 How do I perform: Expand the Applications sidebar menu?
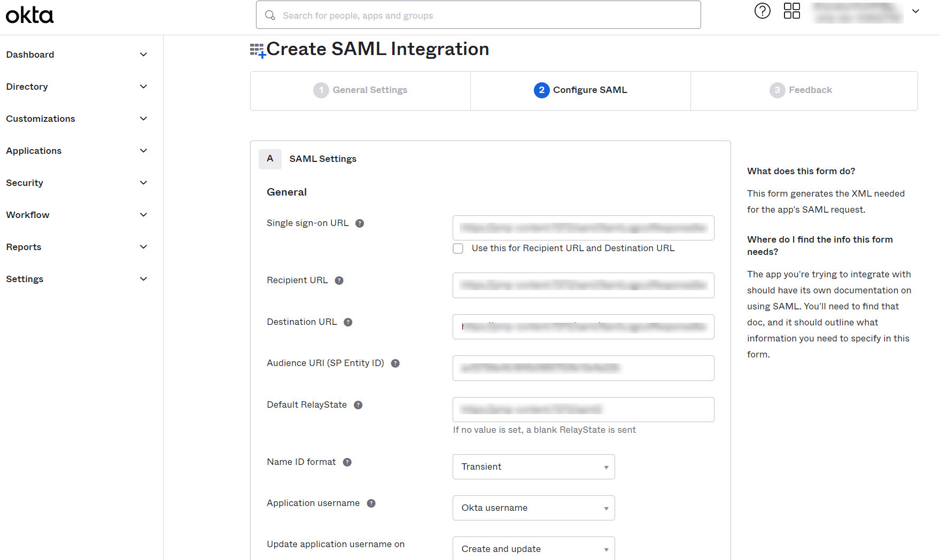pos(76,151)
